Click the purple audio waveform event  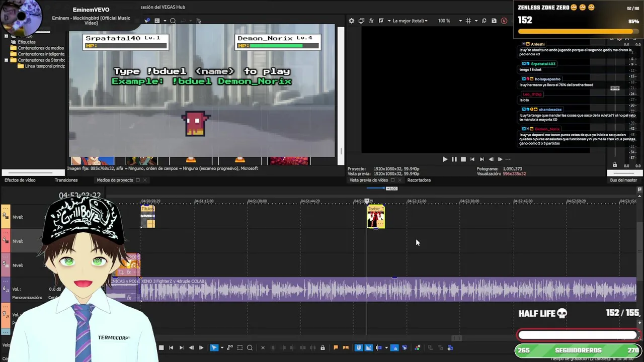pyautogui.click(x=388, y=289)
